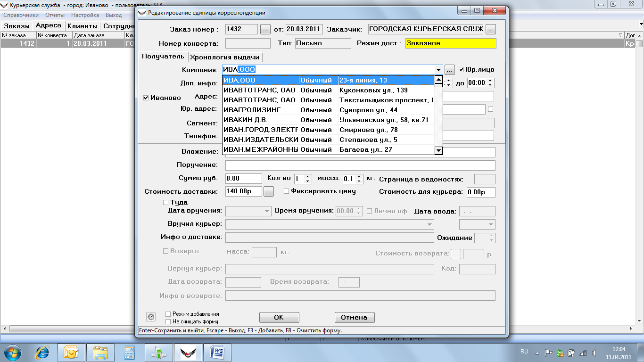Sort by Дата заказа column header
The image size is (644, 362).
[98, 35]
